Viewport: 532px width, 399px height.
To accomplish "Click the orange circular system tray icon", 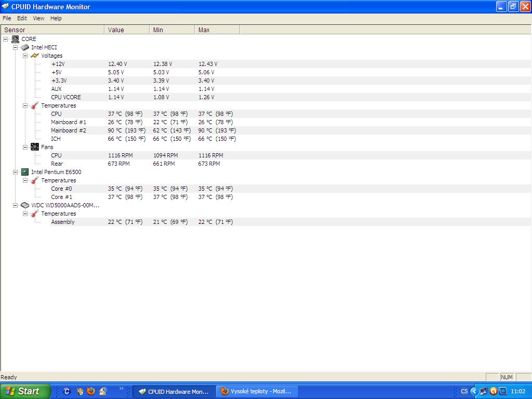I will [494, 391].
